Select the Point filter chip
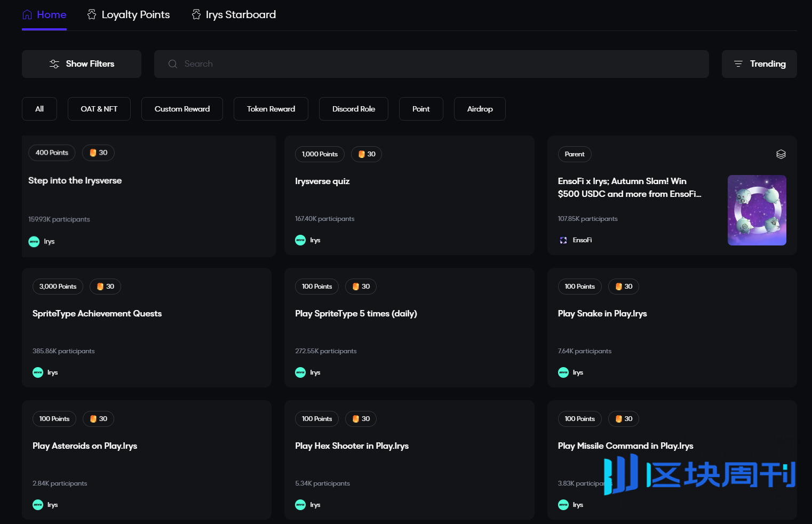 [421, 109]
